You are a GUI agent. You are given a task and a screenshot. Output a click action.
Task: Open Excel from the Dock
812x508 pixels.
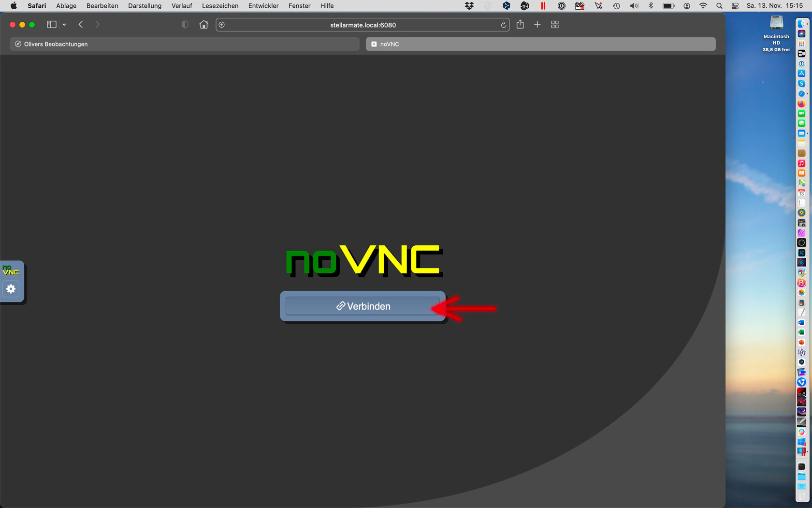801,332
